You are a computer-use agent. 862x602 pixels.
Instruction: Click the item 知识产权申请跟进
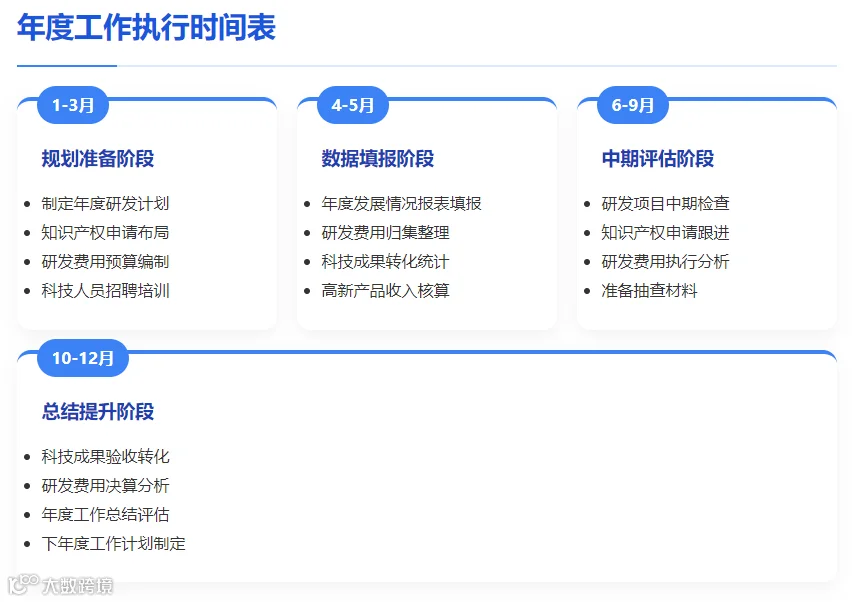click(665, 233)
